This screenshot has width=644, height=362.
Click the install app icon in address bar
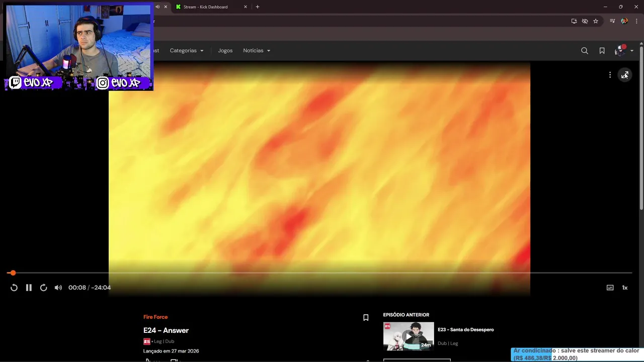[x=574, y=21]
